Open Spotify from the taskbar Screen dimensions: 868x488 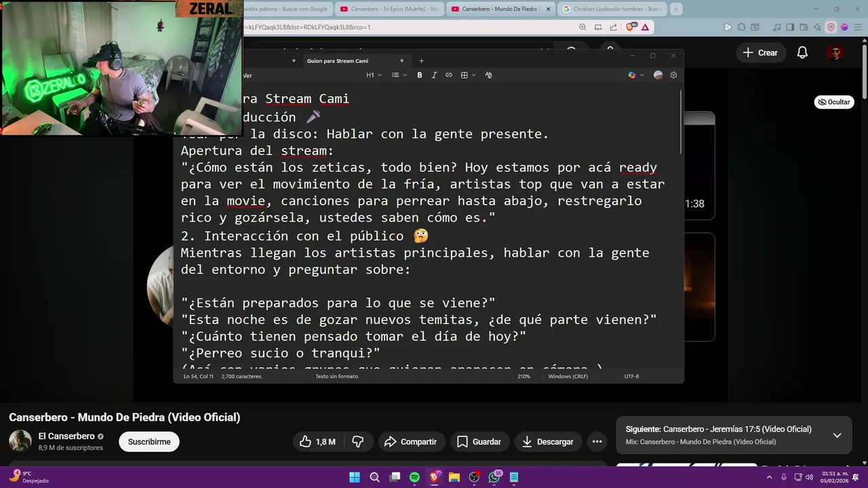coord(414,477)
